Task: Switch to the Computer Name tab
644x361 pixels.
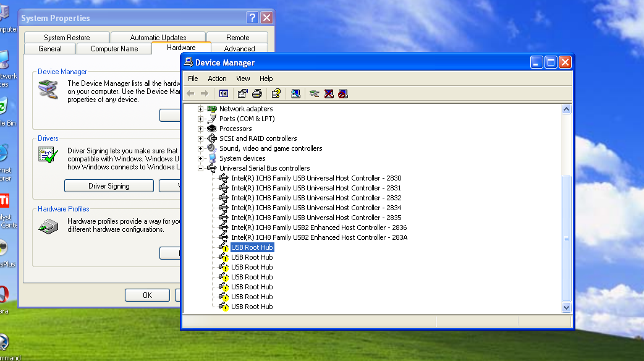Action: 114,48
